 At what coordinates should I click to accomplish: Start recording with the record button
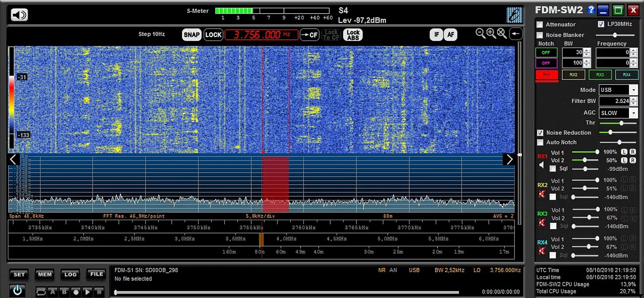76,292
